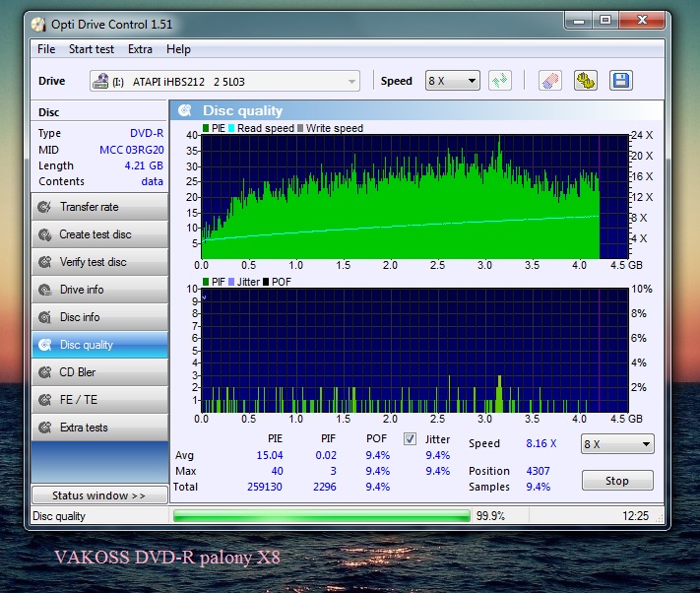Click the disc icon next to FE / TE
Image resolution: width=700 pixels, height=593 pixels.
pos(44,400)
